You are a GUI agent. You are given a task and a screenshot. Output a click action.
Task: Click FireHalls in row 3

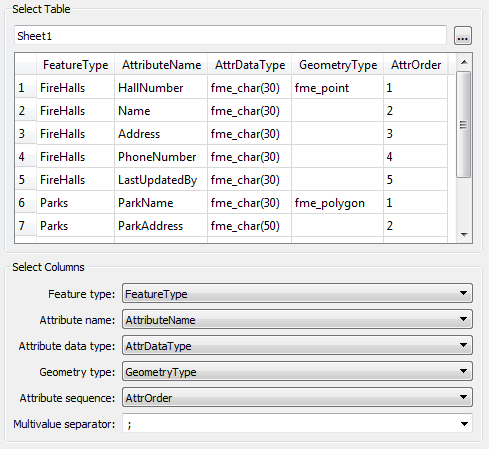75,134
